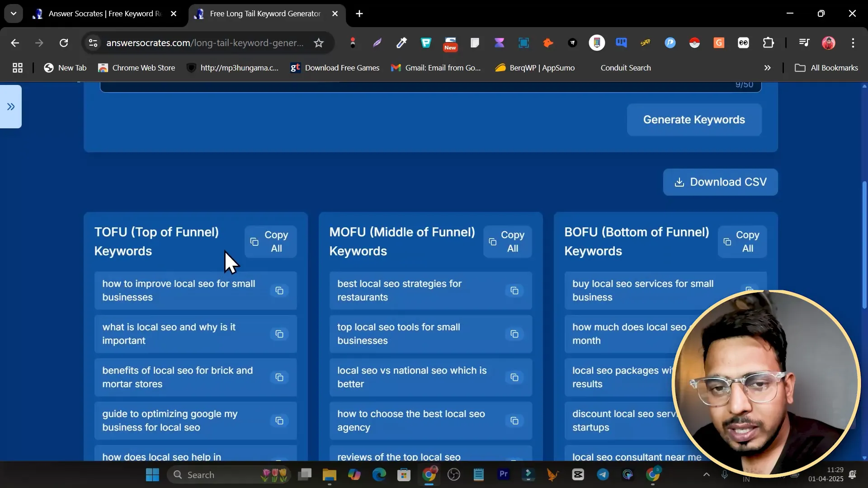
Task: Click Generate Keywords button
Action: (694, 120)
